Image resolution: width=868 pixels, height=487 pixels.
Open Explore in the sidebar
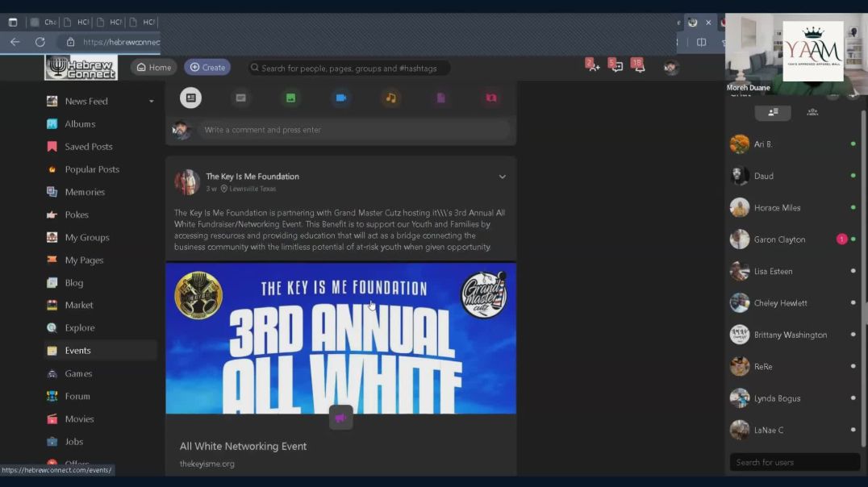(80, 327)
